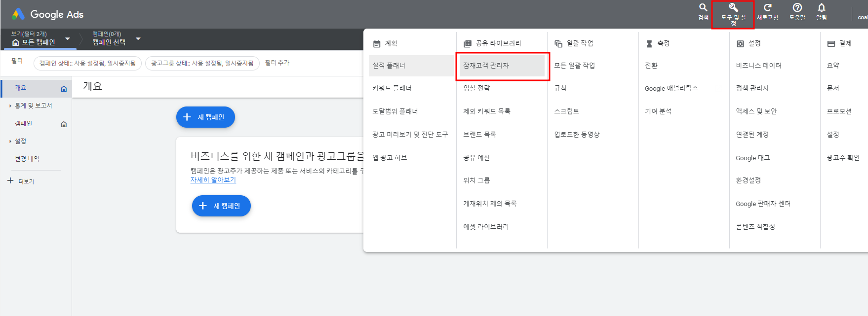Image resolution: width=868 pixels, height=316 pixels.
Task: Open 전환 under 측정
Action: tap(651, 66)
